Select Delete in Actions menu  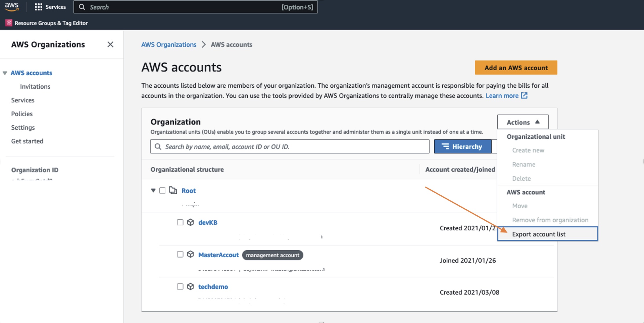point(521,179)
